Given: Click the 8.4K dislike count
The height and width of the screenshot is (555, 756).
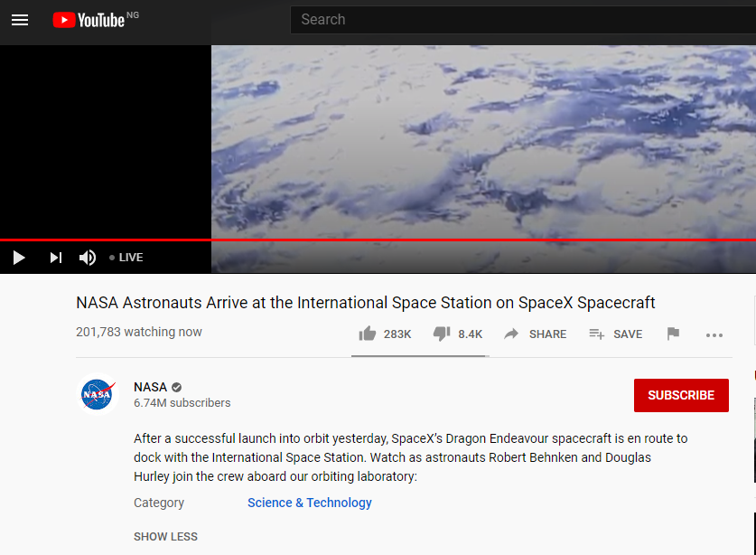Looking at the screenshot, I should click(470, 334).
